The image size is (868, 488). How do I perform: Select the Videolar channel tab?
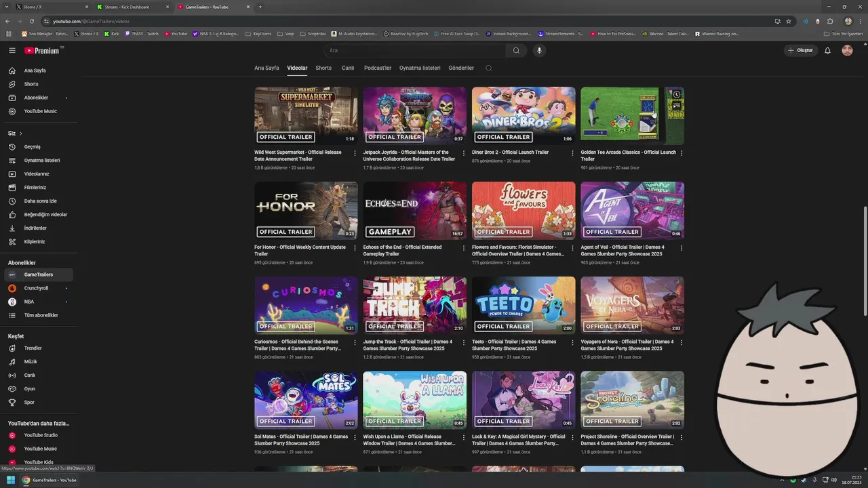(x=297, y=68)
